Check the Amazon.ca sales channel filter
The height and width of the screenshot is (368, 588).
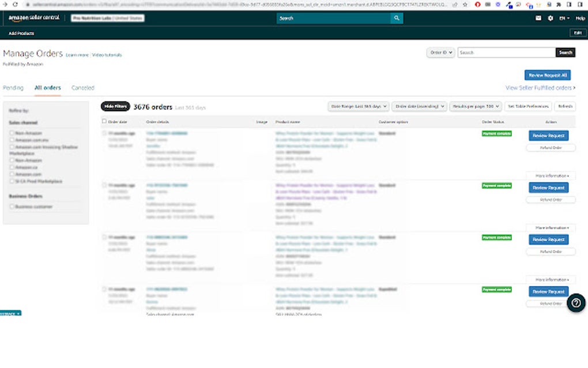coord(12,167)
